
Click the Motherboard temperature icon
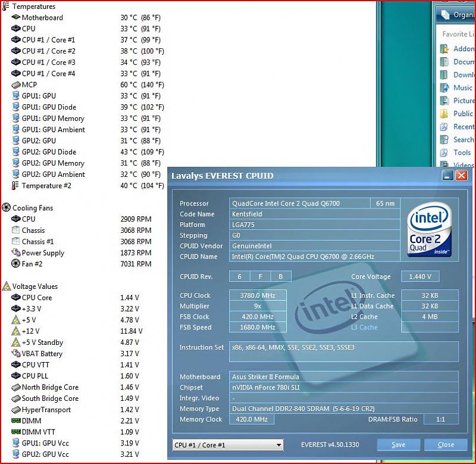pos(16,17)
